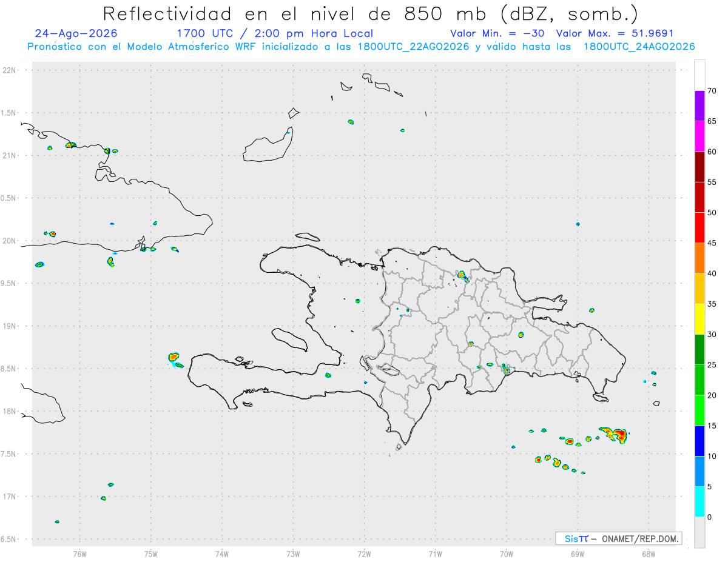Click the '70W' longitude label

[x=507, y=553]
